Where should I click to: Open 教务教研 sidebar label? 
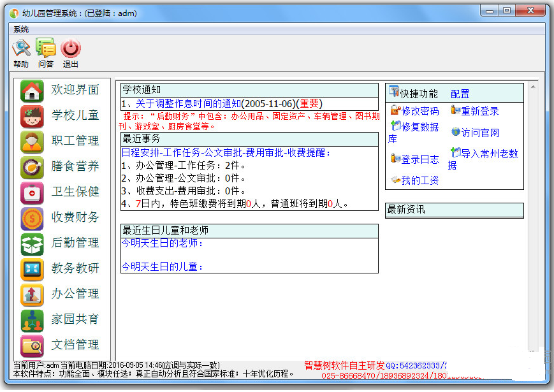(75, 268)
